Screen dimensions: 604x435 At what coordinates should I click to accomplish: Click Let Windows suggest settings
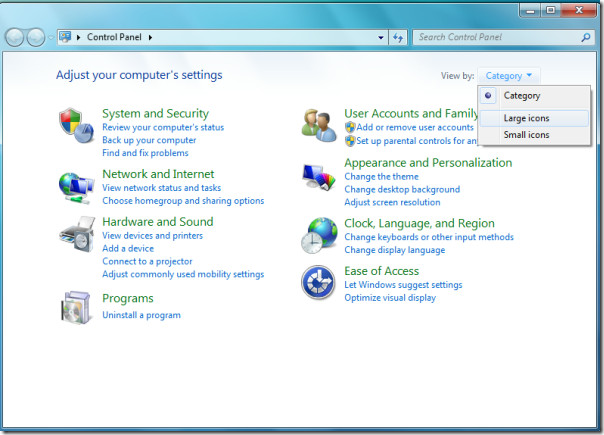pos(403,285)
